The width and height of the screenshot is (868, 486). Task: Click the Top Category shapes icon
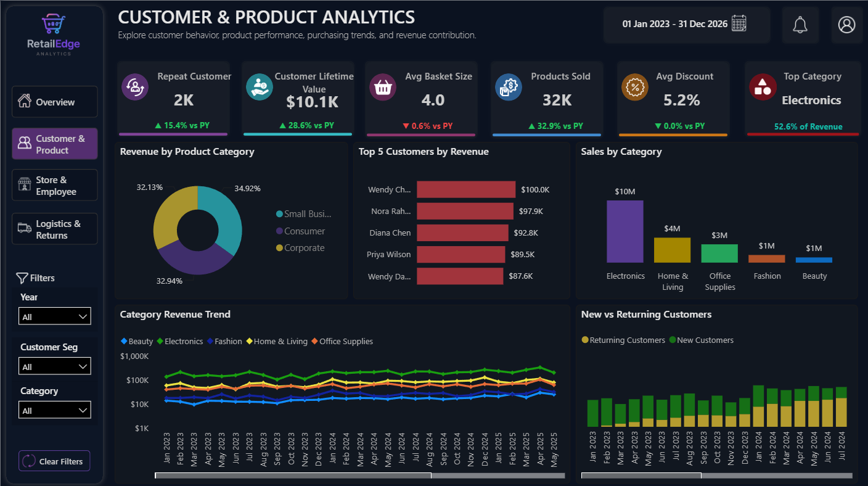pyautogui.click(x=762, y=87)
